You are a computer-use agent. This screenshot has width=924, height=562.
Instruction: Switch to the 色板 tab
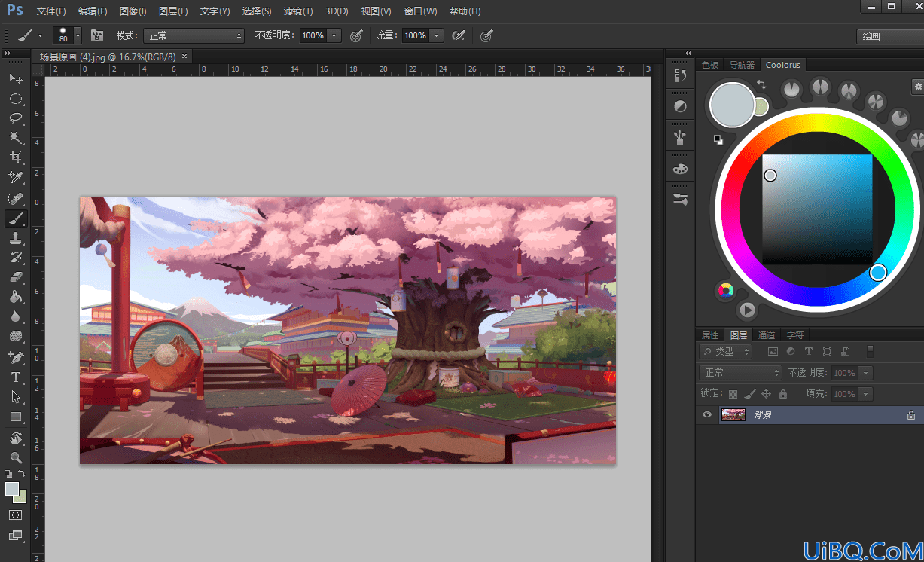[710, 65]
